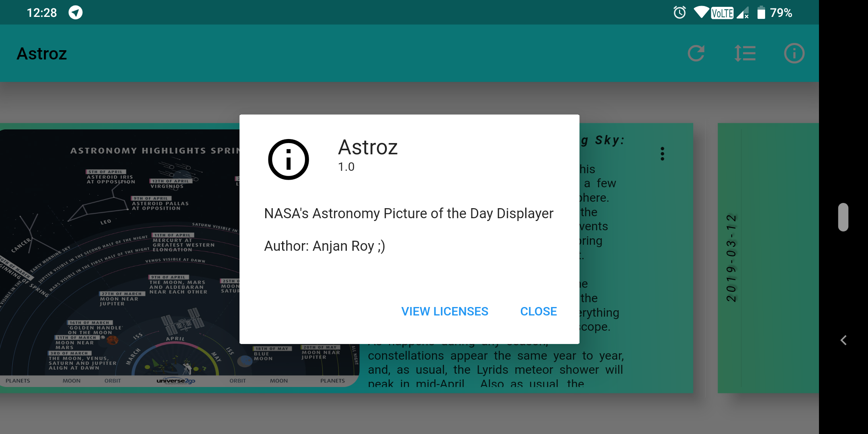Tap the info icon in app bar
The height and width of the screenshot is (434, 868).
[x=794, y=53]
